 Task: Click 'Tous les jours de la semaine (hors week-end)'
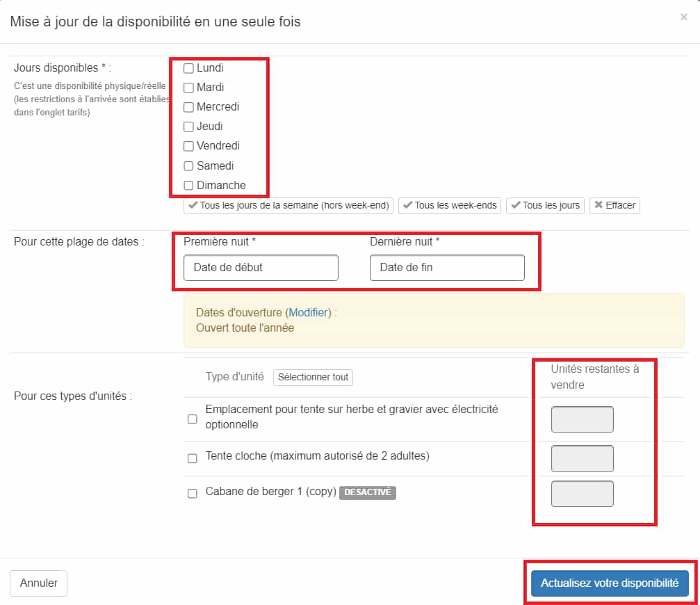click(288, 205)
